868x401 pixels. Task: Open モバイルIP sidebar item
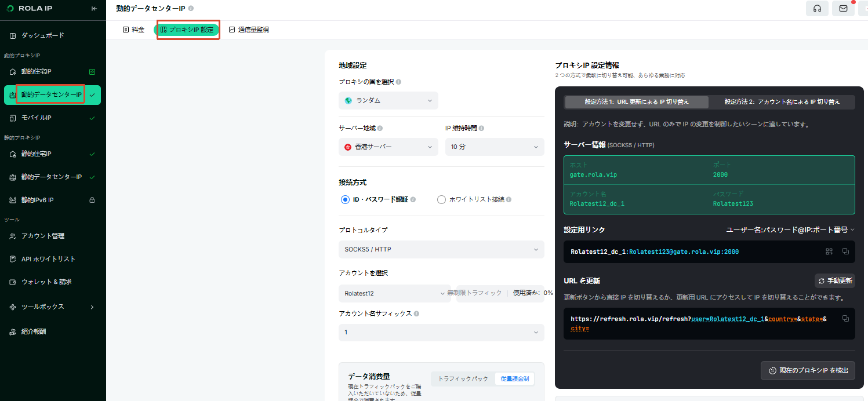52,118
